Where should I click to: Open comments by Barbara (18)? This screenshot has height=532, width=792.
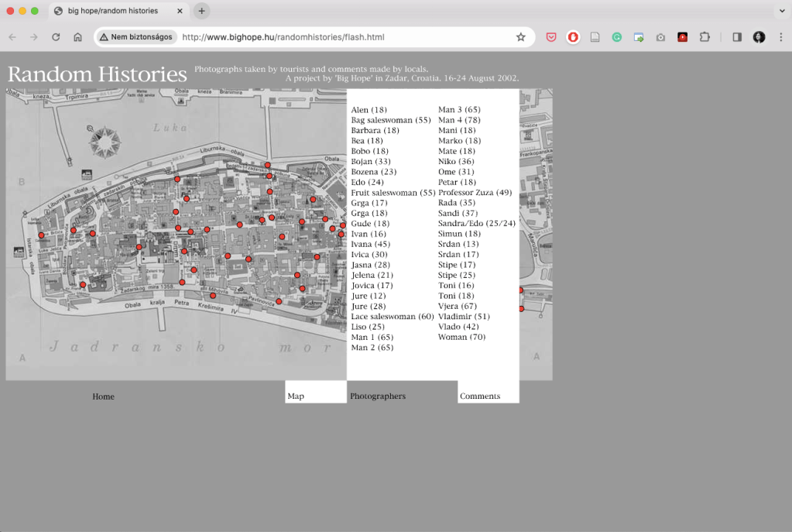point(375,130)
